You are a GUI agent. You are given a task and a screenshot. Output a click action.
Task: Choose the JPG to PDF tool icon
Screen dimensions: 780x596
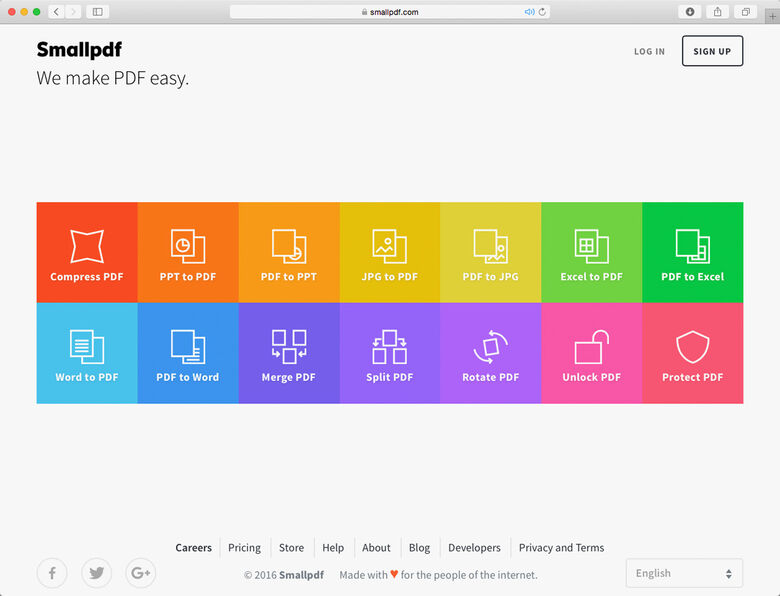pyautogui.click(x=390, y=246)
